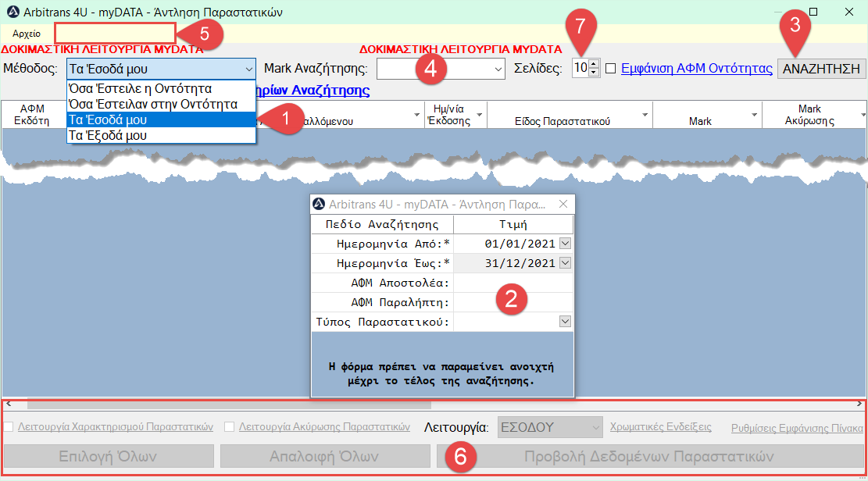Select the 31/12/2021 date value
The image size is (868, 481).
520,263
